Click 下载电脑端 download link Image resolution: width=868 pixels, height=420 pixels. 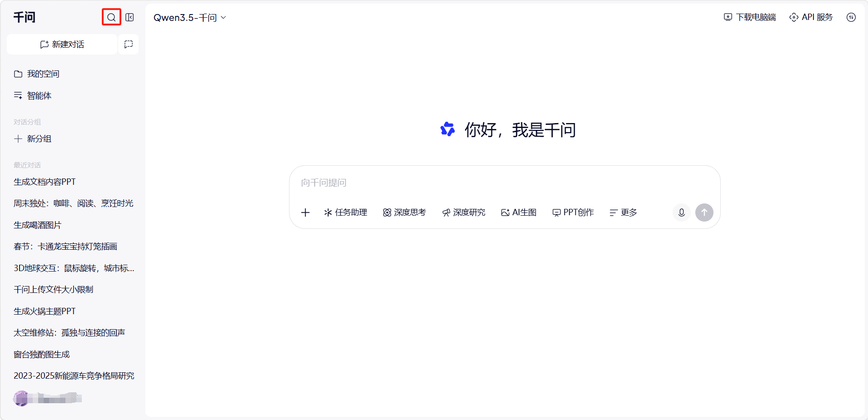tap(750, 17)
